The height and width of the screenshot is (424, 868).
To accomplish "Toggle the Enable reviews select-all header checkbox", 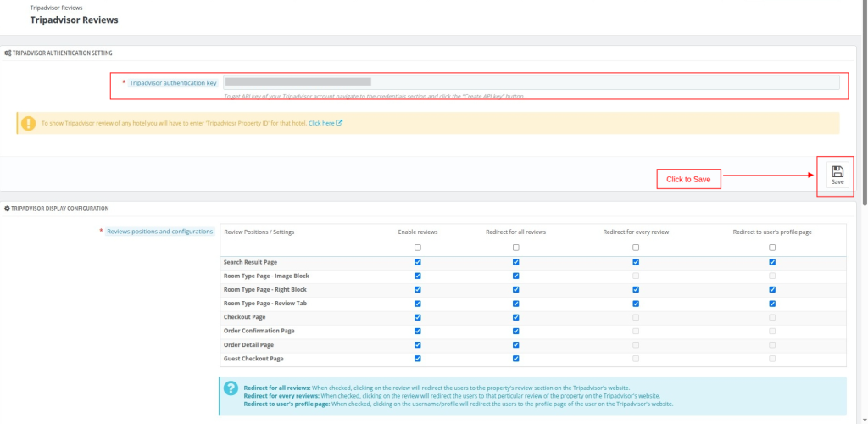I will (417, 248).
